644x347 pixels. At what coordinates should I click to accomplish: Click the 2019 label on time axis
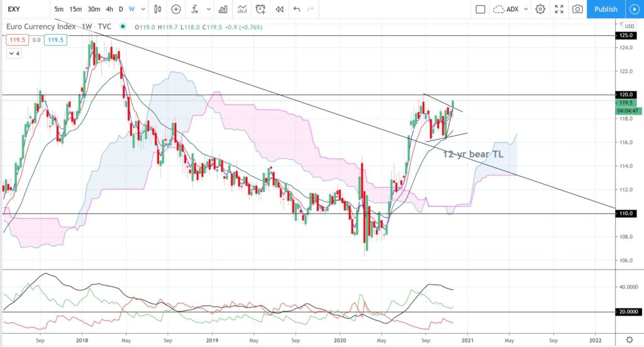(x=212, y=341)
